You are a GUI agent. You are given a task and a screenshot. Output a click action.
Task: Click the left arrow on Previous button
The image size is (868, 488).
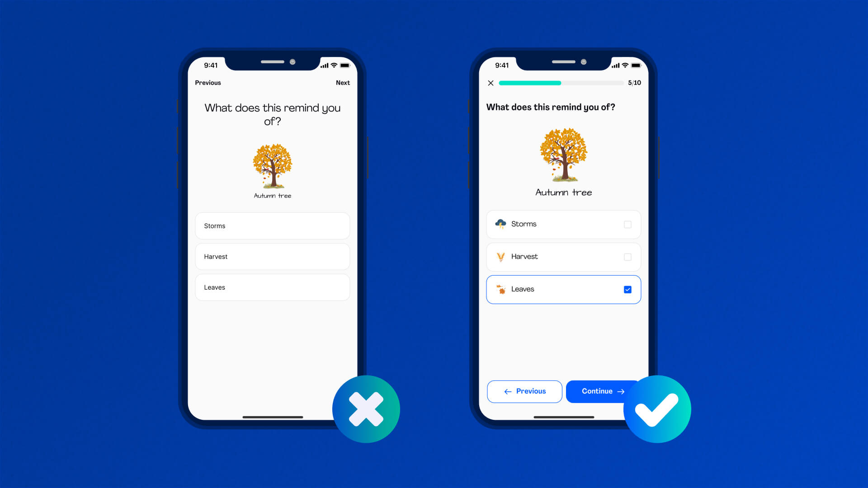pyautogui.click(x=507, y=391)
